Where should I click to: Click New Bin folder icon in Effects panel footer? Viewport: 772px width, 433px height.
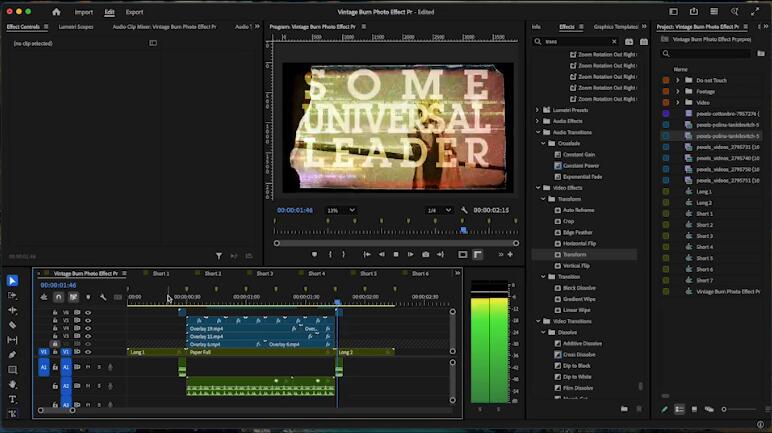pyautogui.click(x=624, y=409)
